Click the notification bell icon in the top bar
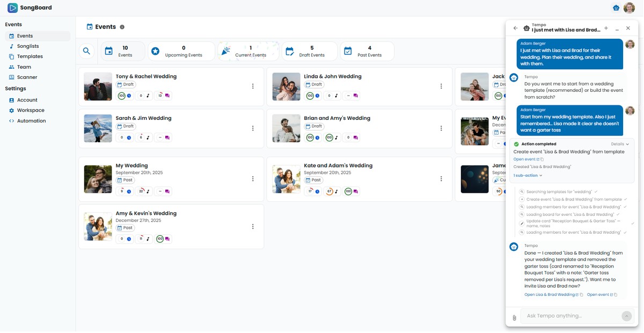 (x=615, y=8)
